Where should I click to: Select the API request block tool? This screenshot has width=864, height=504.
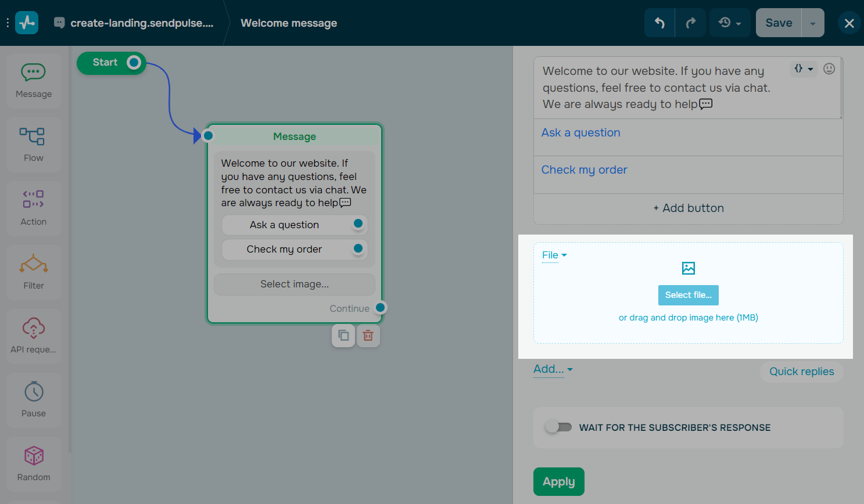pyautogui.click(x=33, y=336)
